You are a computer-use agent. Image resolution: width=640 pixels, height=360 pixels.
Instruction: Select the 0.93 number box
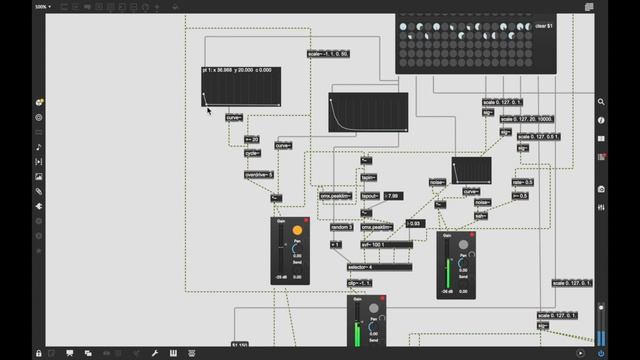pyautogui.click(x=416, y=224)
